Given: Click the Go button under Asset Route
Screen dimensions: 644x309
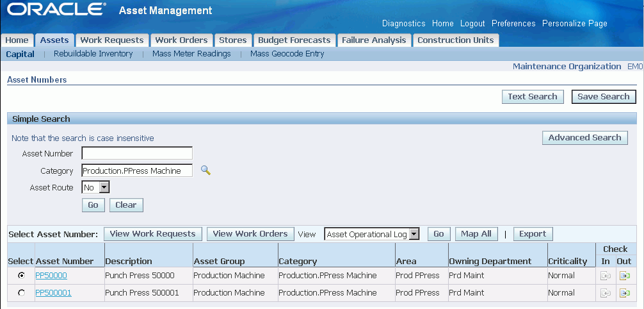Looking at the screenshot, I should point(93,205).
